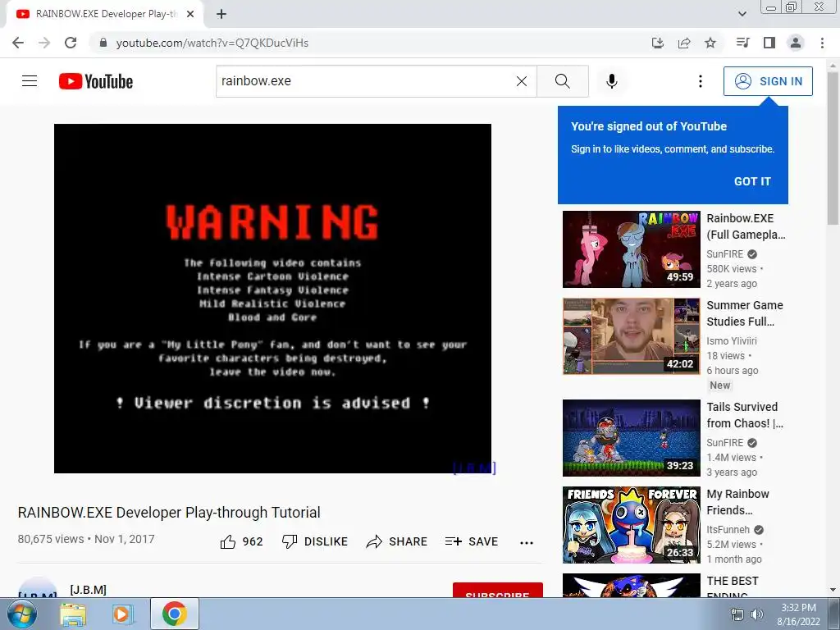This screenshot has height=630, width=840.
Task: Close the RAINBOW.EXE tab
Action: 190,14
